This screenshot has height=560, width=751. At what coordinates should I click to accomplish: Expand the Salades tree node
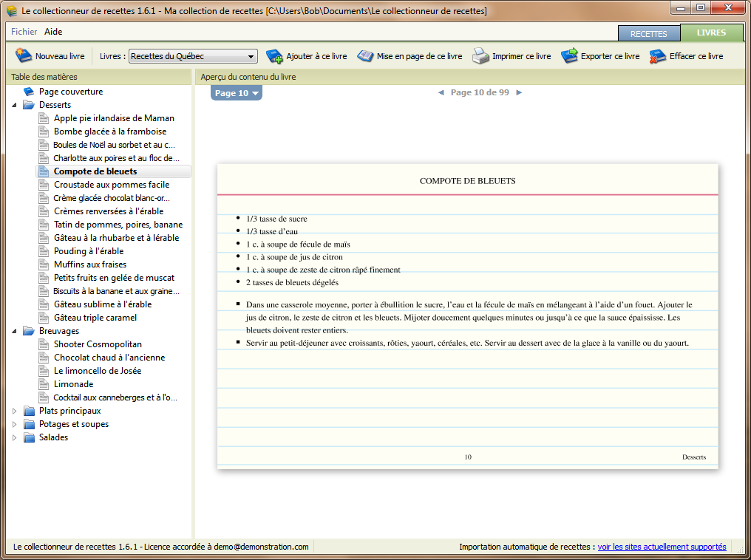point(14,437)
